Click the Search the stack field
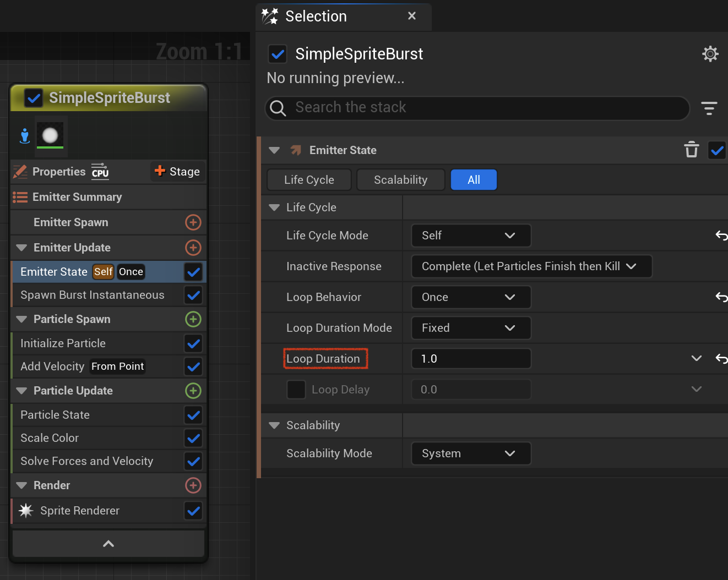Viewport: 728px width, 580px height. pos(477,108)
